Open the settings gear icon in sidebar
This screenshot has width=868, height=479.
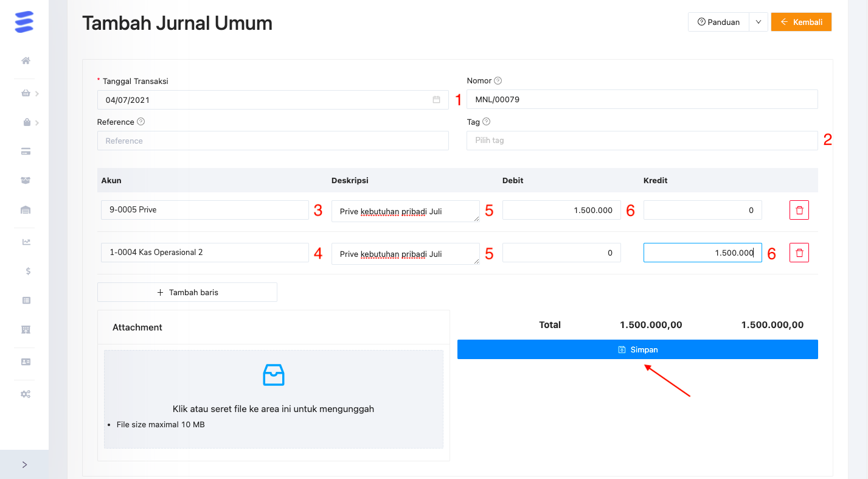tap(25, 394)
